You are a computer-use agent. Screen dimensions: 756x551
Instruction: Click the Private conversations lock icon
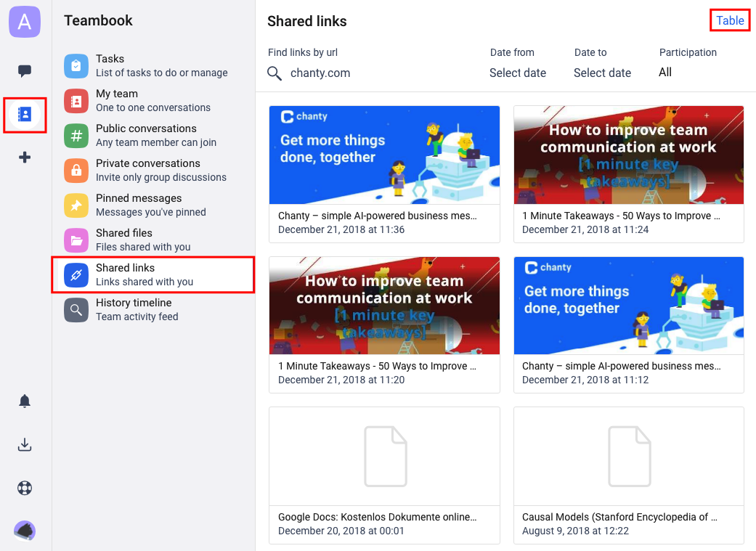[x=76, y=170]
